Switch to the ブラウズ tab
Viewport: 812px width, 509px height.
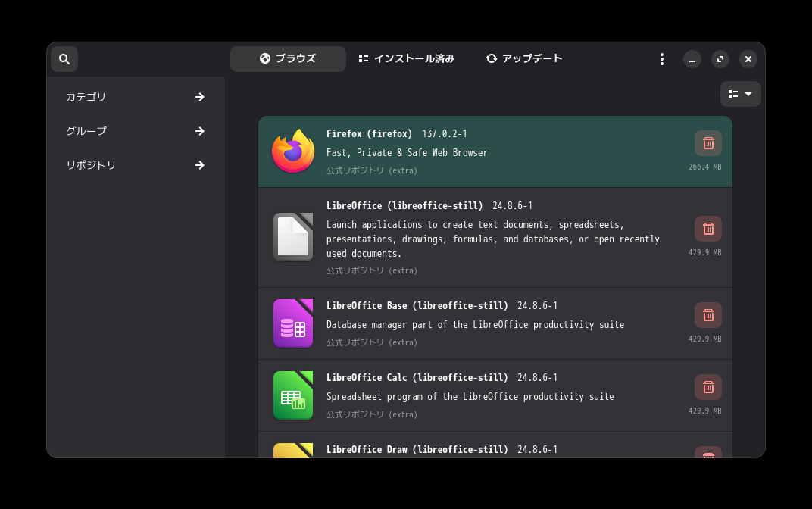(288, 58)
